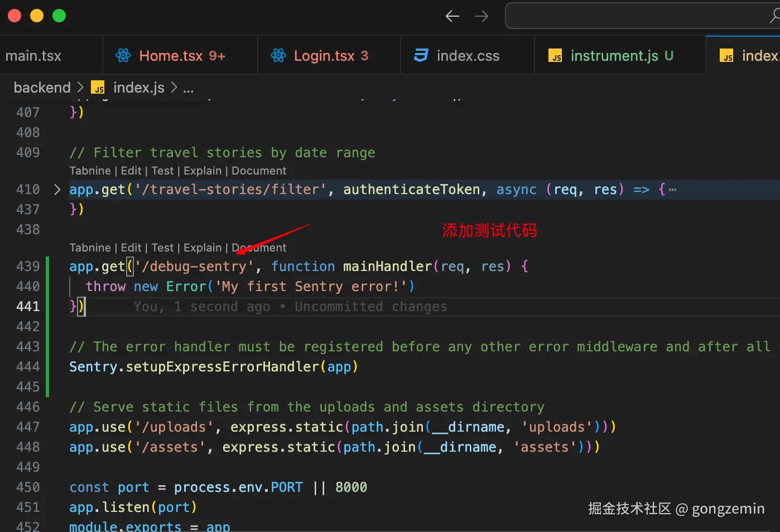Click the git blame 'Uncommitted changes' annotation
The image size is (780, 532).
pyautogui.click(x=370, y=307)
